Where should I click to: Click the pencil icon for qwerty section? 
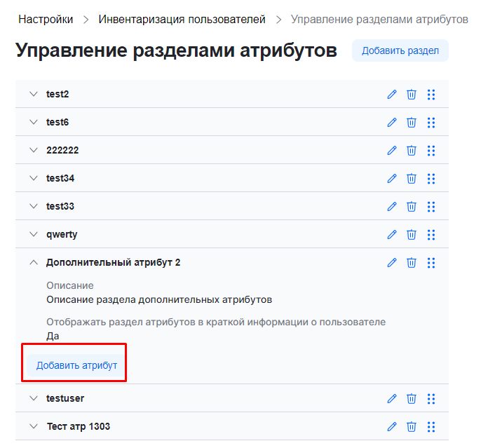pos(392,234)
